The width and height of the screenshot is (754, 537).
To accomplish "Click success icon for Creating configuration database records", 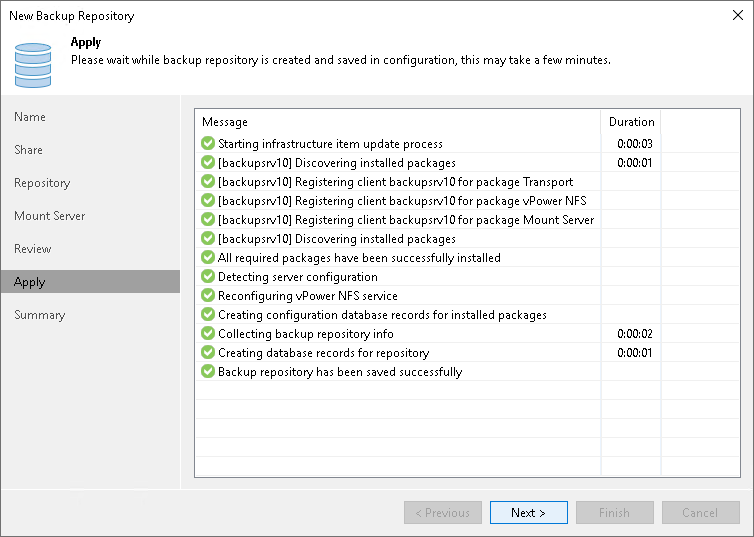I will (x=208, y=314).
